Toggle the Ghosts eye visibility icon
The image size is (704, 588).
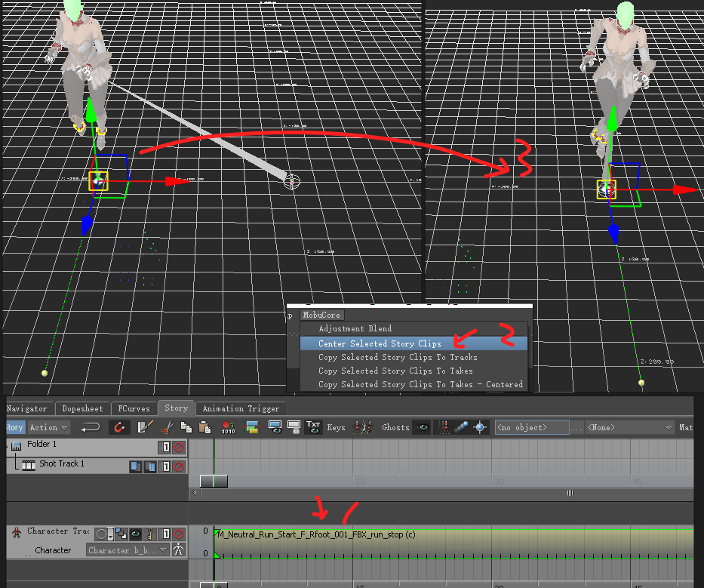[421, 428]
